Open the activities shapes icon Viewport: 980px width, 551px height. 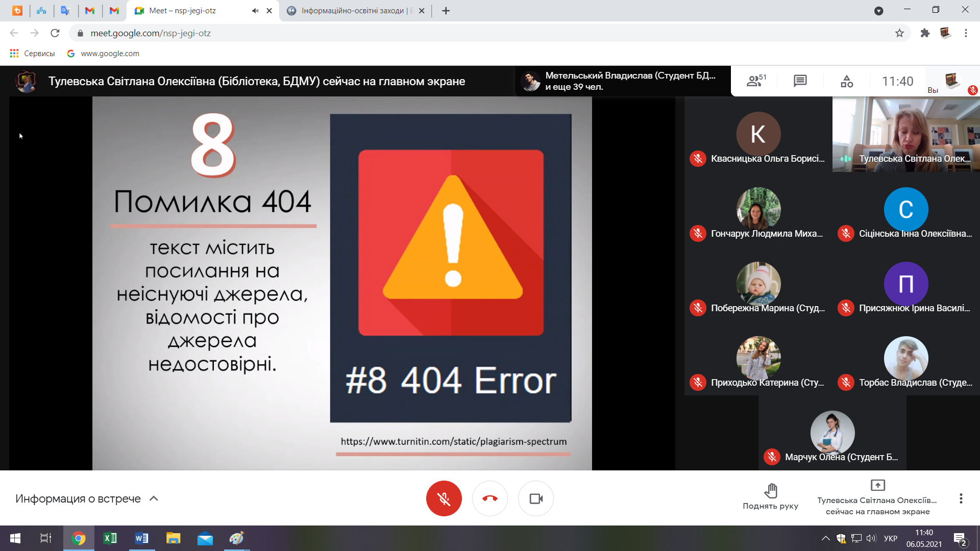pos(847,81)
